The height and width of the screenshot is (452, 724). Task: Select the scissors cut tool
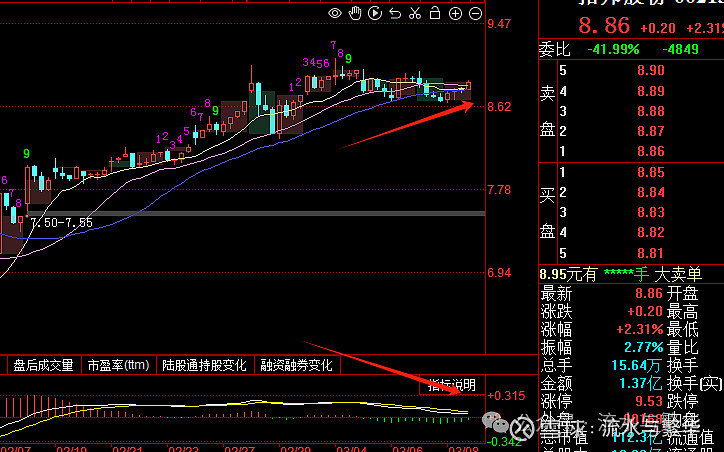click(415, 13)
